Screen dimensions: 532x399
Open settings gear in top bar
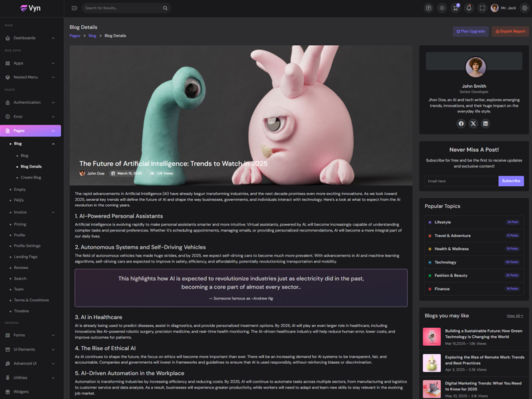coord(524,8)
